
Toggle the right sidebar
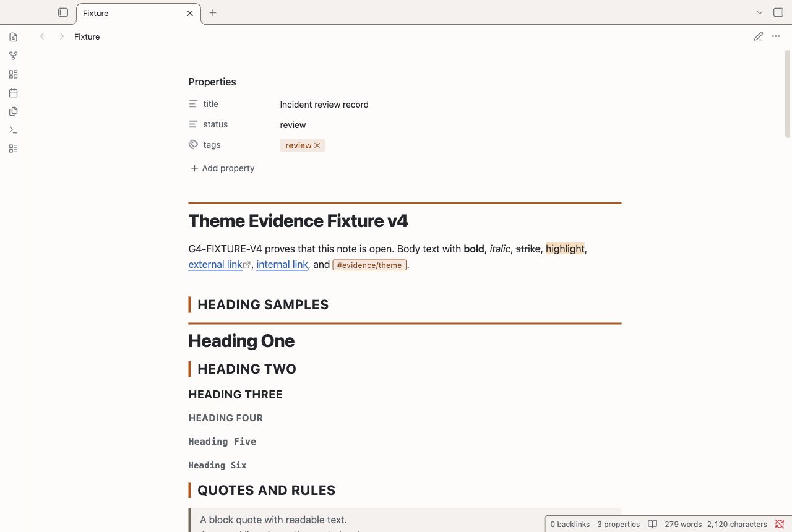pyautogui.click(x=778, y=12)
